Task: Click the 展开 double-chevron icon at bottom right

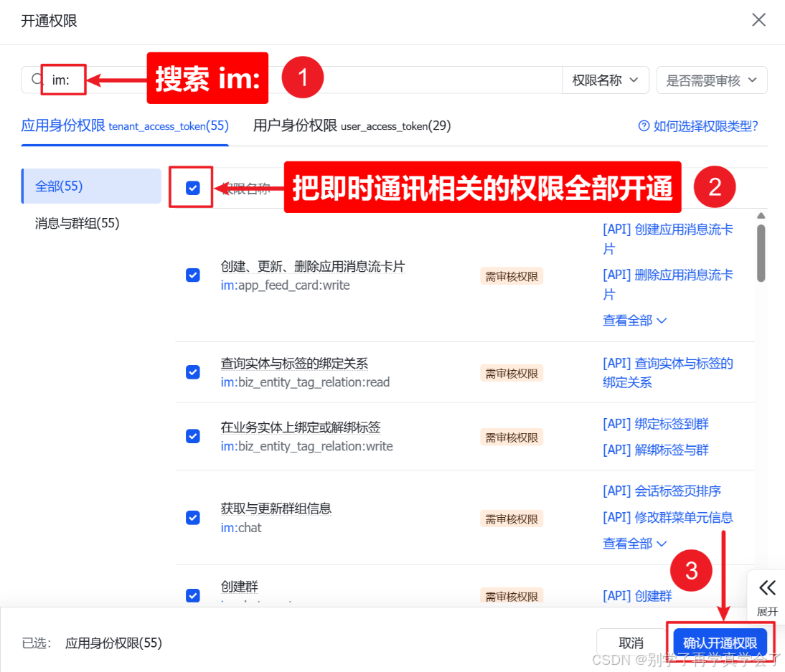Action: [767, 588]
